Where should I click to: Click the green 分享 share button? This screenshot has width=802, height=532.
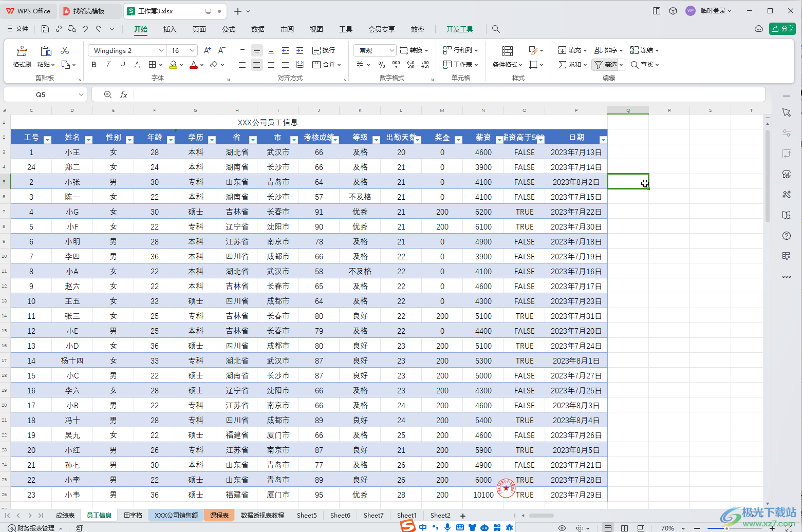pyautogui.click(x=782, y=29)
